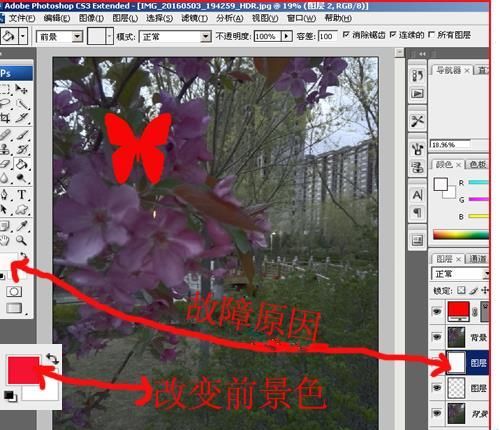Open the Clone Source dock icon
Viewport: 500px width, 430px height.
pos(417,167)
